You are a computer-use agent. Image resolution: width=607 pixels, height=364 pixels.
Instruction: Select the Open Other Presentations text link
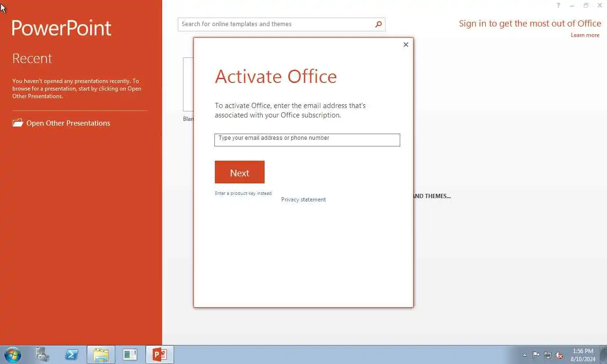coord(68,123)
